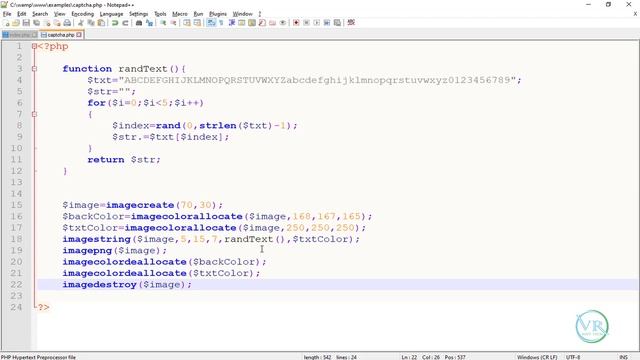The height and width of the screenshot is (360, 640).
Task: Open the Replace dialog icon
Action: tap(149, 23)
